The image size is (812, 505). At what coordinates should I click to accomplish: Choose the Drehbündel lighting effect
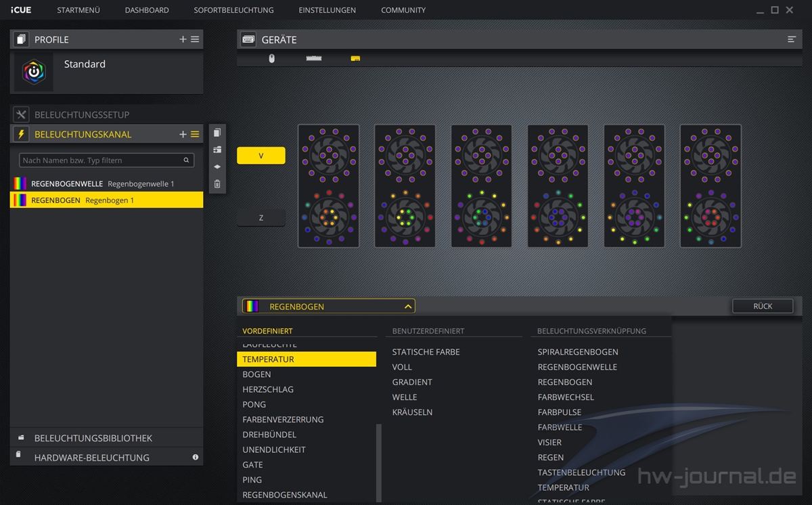pos(269,435)
